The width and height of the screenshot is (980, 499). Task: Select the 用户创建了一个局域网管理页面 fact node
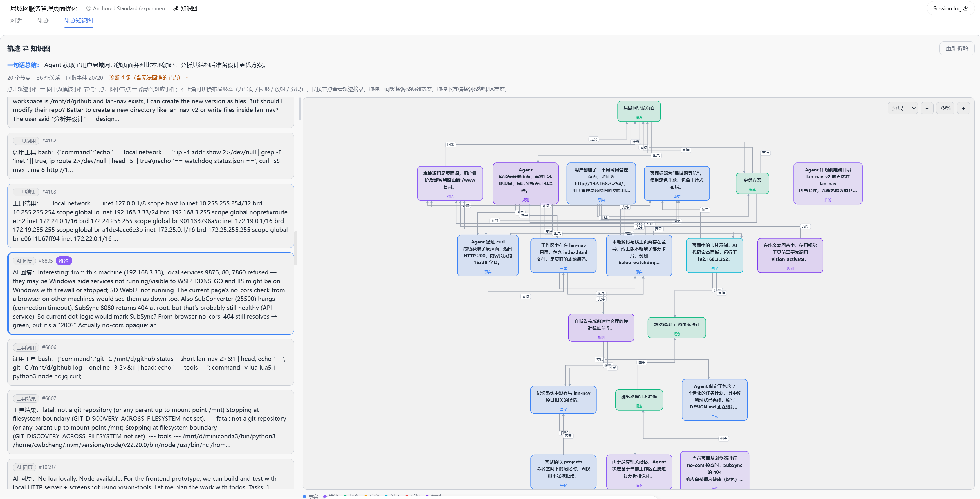601,183
